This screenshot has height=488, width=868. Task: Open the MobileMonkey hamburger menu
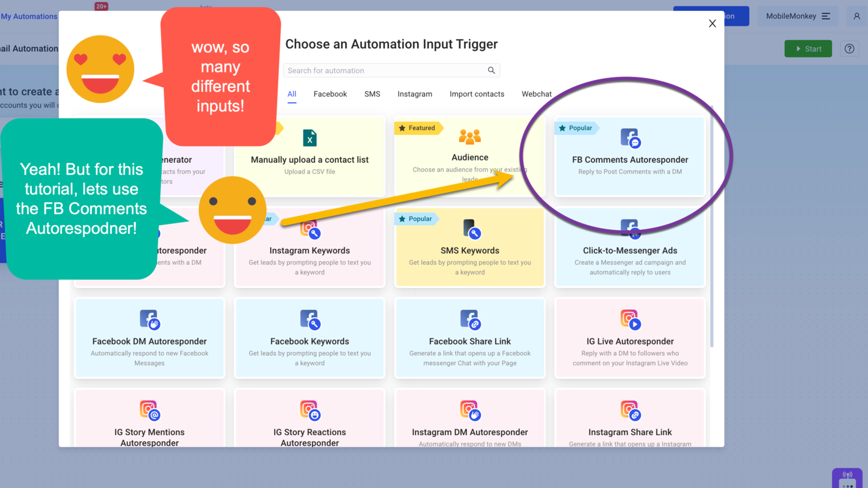coord(825,16)
